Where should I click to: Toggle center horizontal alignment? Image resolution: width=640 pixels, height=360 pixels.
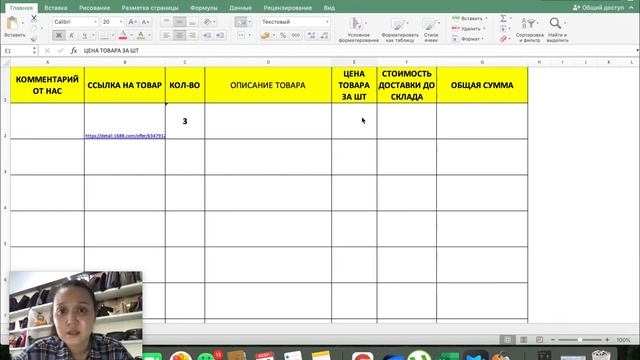point(179,36)
